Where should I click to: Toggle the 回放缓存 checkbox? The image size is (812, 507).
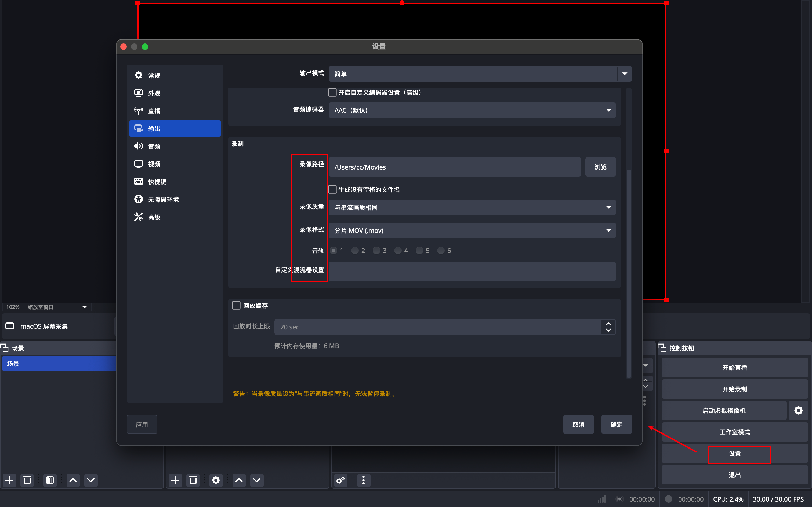pos(236,306)
